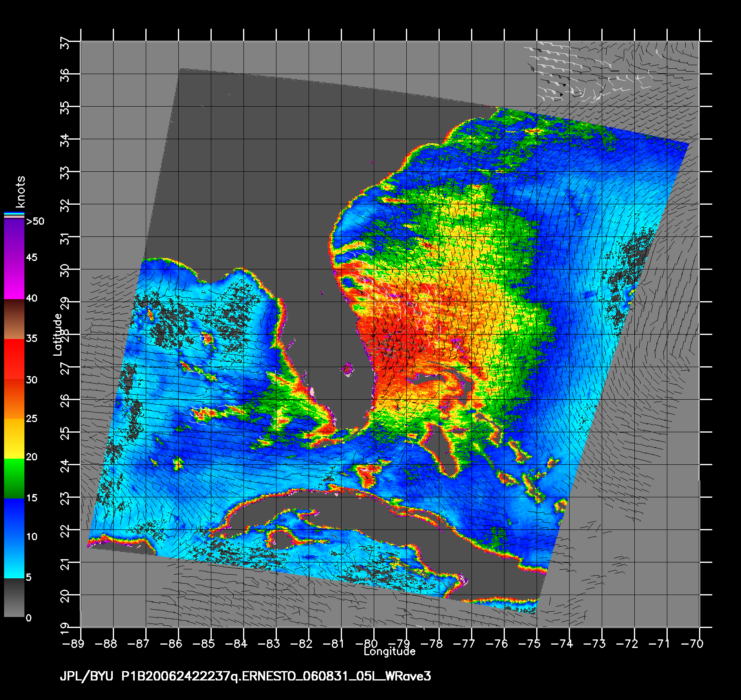
Task: Click the '0' label at color scale bottom
Action: click(x=28, y=618)
